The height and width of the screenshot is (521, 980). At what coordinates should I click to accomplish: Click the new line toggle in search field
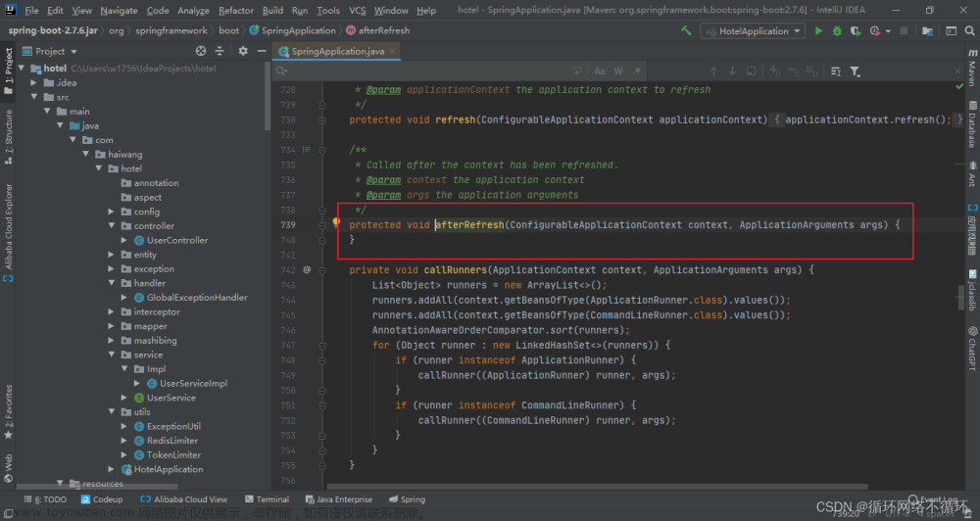[x=577, y=71]
